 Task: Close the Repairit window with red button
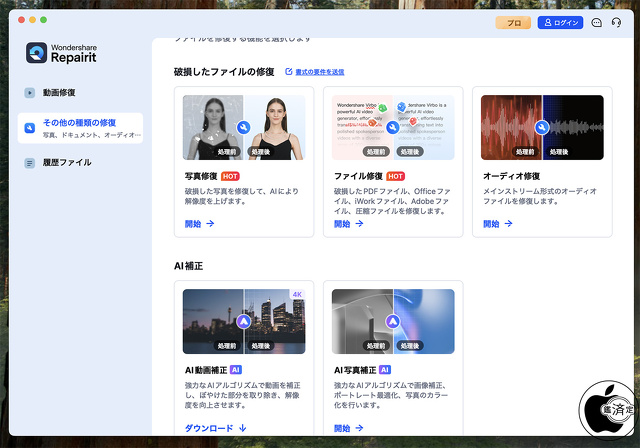22,20
